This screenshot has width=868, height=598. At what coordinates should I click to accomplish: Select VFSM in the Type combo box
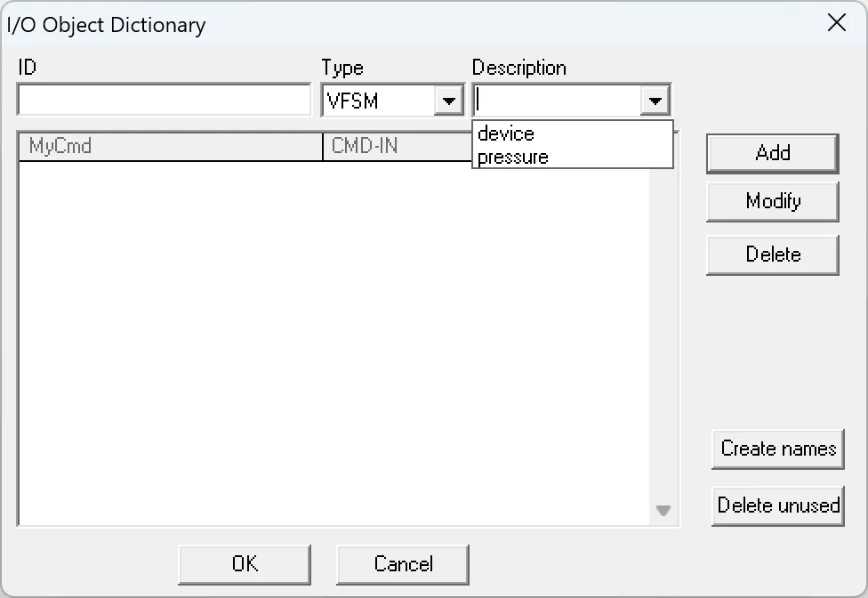[374, 100]
